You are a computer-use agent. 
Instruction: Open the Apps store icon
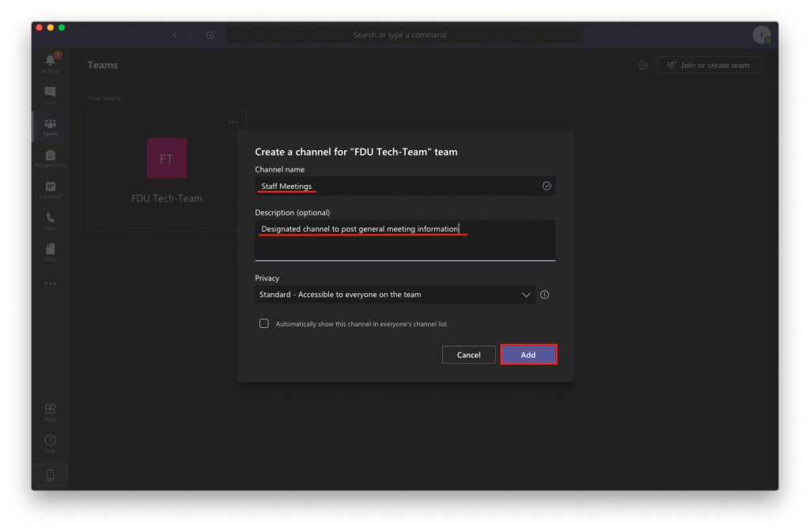tap(50, 413)
